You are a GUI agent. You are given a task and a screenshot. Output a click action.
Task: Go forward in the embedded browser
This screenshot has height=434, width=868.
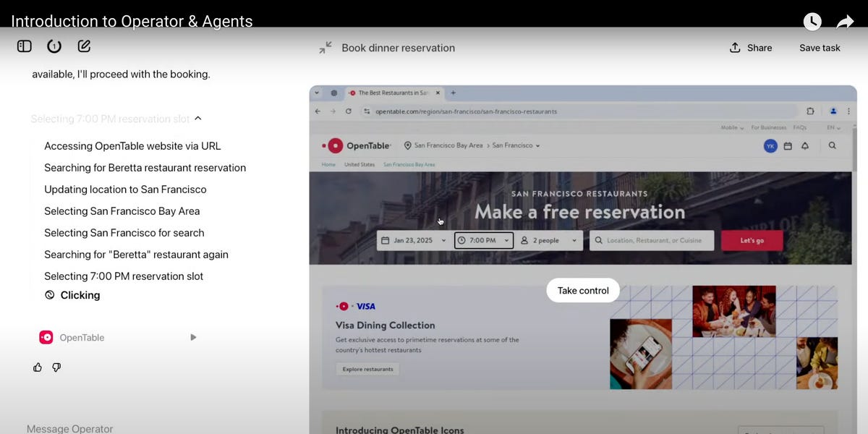[x=333, y=111]
